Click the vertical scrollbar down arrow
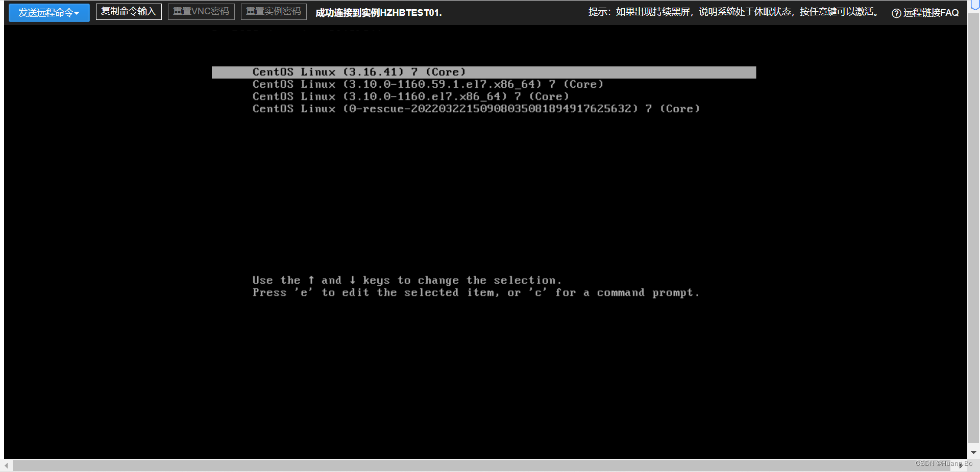The width and height of the screenshot is (980, 472). 973,453
